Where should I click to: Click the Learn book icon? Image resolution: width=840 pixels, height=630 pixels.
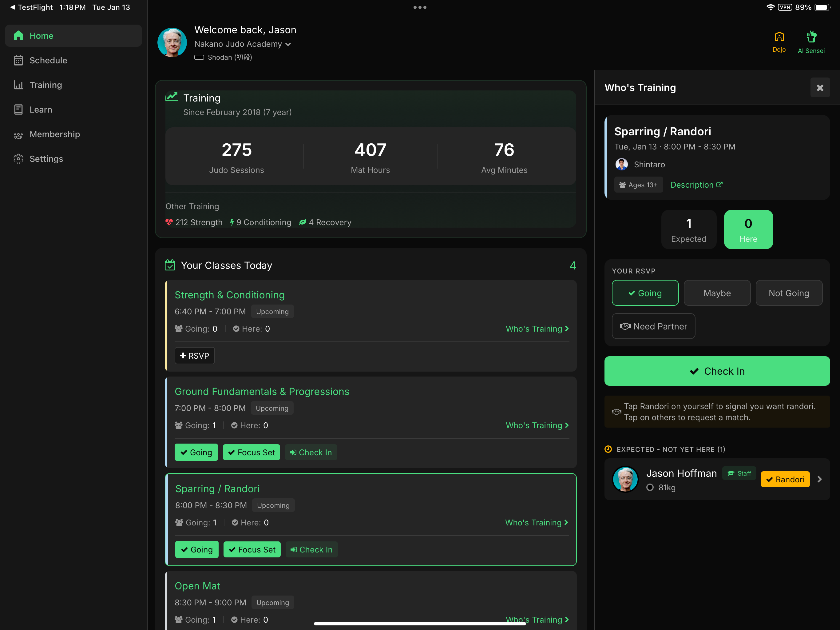coord(18,110)
